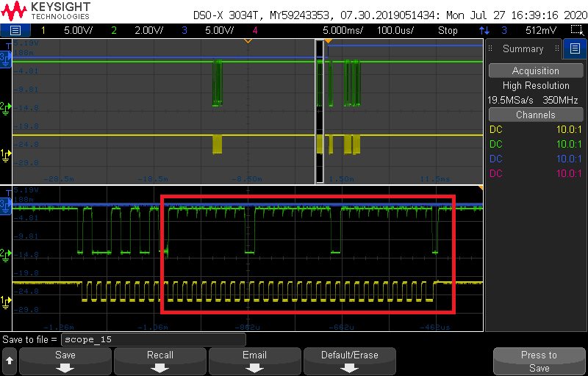Toggle the Stop run-state indicator
Viewport: 588px width, 376px height.
point(448,30)
